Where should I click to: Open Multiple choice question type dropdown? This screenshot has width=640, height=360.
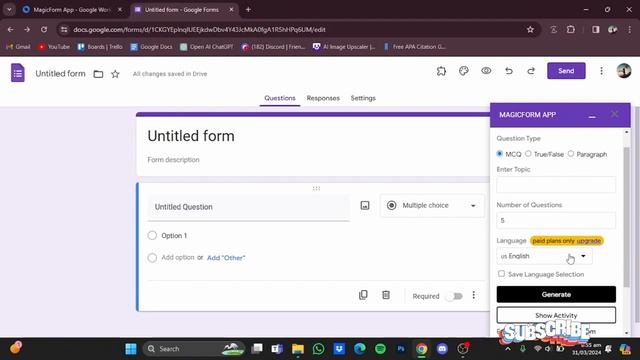(432, 205)
